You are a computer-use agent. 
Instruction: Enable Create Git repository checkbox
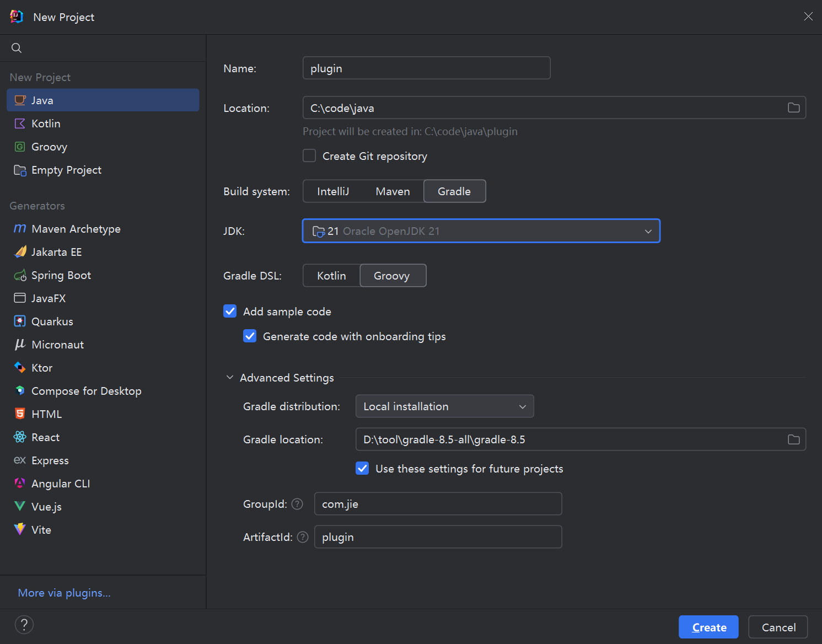[x=309, y=156]
